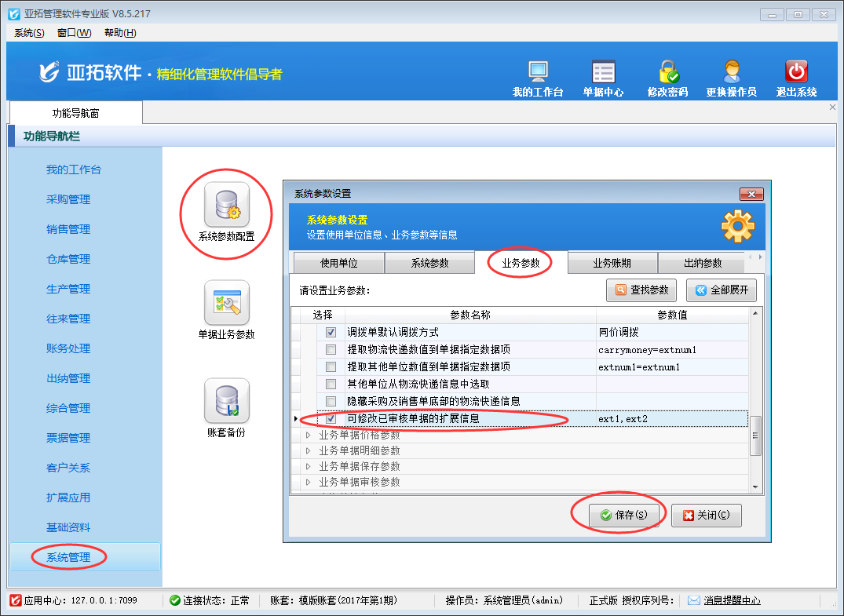Open 单据中心 from the top toolbar

[603, 72]
